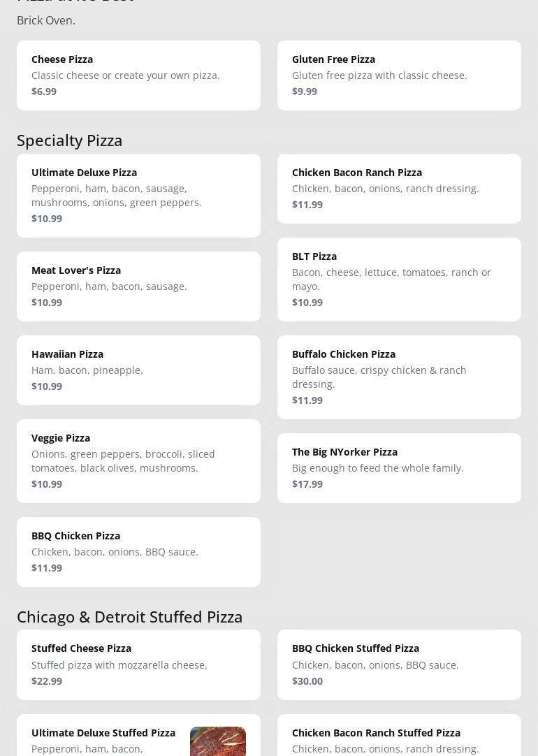
Task: Open the Ultimate Deluxe Stuffed Pizza photo
Action: tap(217, 741)
